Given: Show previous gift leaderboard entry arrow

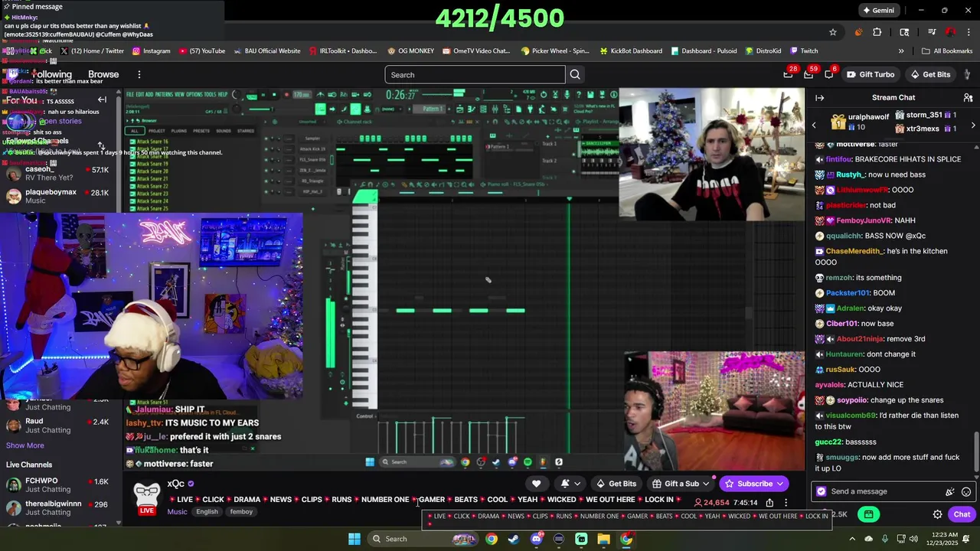Looking at the screenshot, I should [x=814, y=125].
